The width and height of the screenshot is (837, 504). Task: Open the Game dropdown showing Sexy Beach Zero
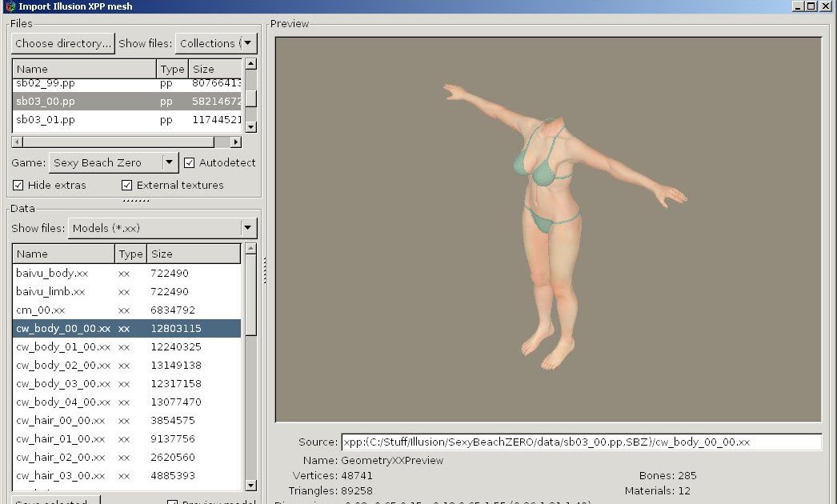click(x=113, y=163)
